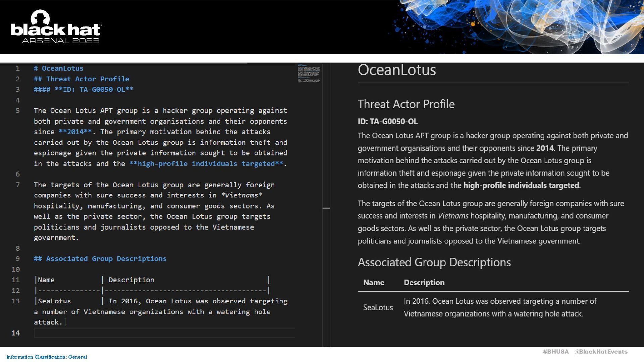Image resolution: width=644 pixels, height=362 pixels.
Task: Click the '| Description' table header source cell
Action: pos(128,280)
